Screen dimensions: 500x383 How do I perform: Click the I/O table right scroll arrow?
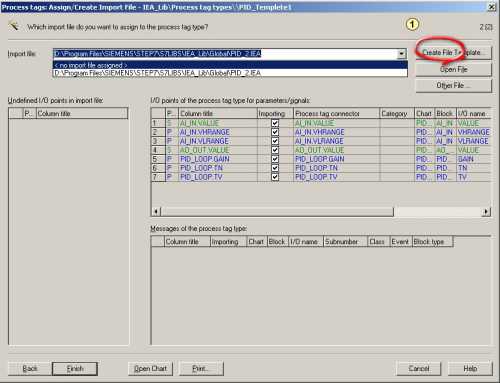[x=486, y=211]
